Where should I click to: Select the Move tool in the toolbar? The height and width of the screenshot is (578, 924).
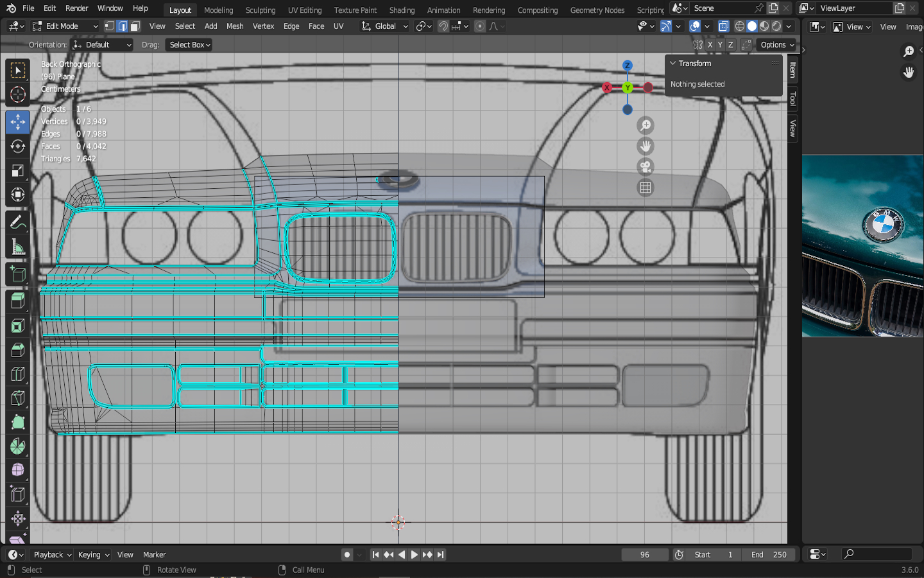18,121
